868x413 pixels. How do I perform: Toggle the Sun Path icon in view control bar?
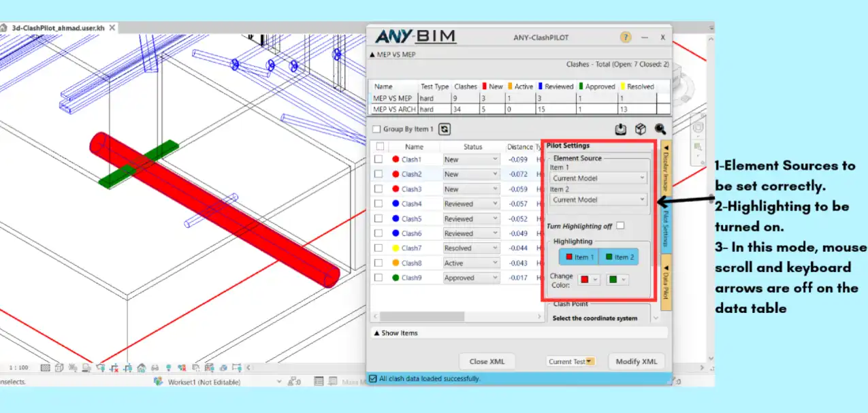pyautogui.click(x=72, y=368)
